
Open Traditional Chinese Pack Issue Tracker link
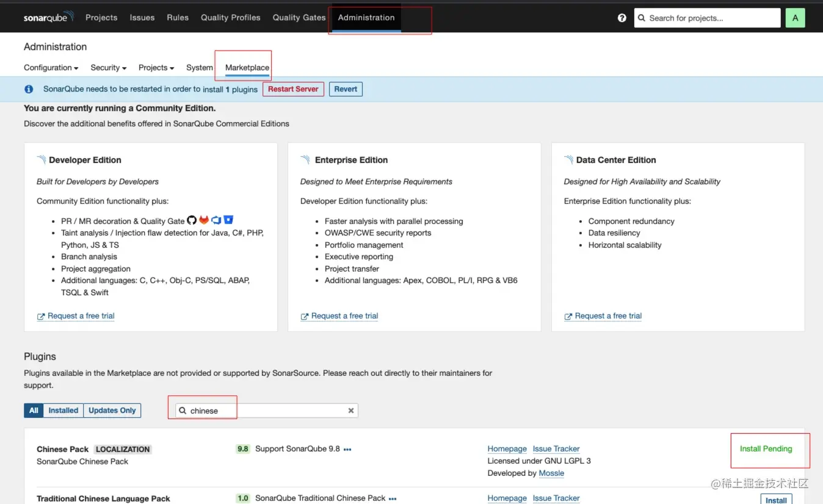pos(556,499)
